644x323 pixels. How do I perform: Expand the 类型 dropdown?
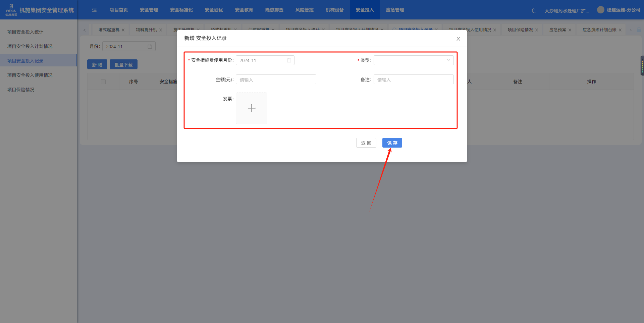click(x=414, y=60)
